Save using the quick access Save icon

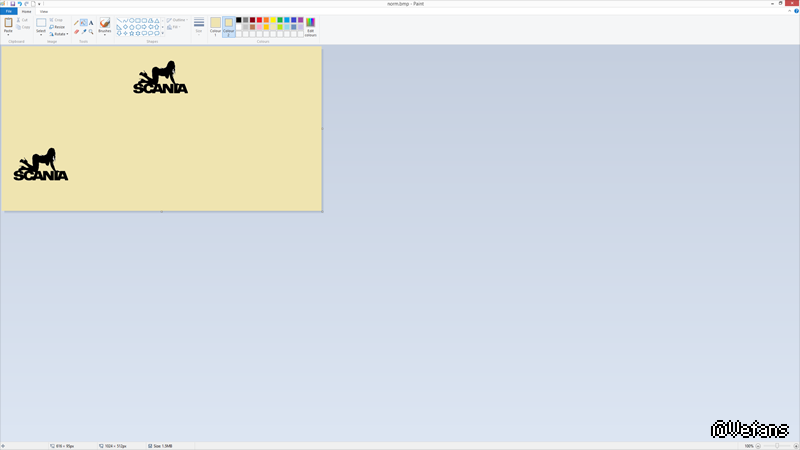[12, 4]
